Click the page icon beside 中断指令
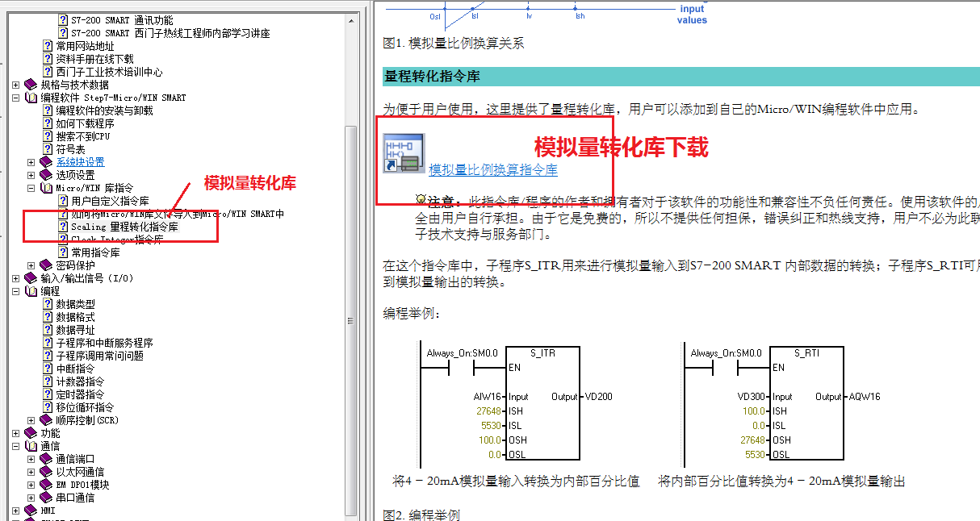 [48, 369]
